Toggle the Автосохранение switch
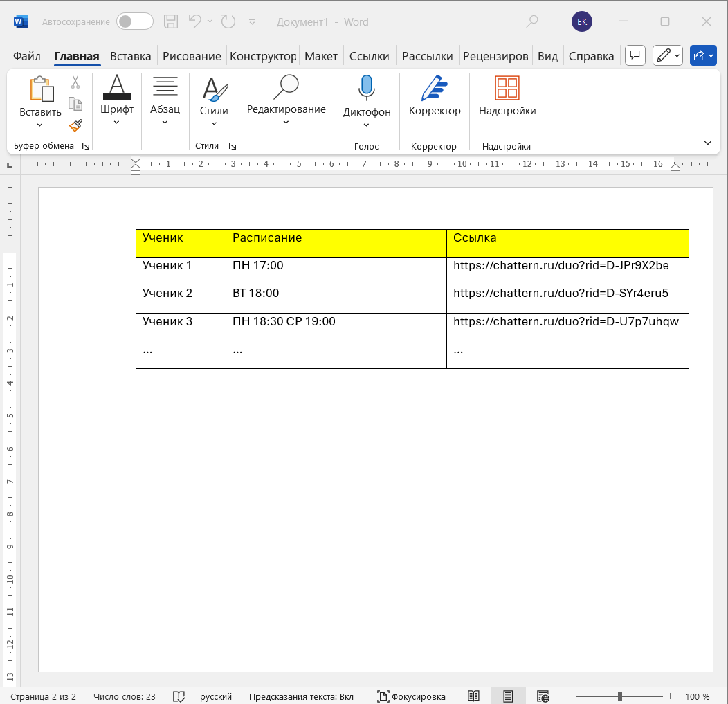 (x=134, y=21)
